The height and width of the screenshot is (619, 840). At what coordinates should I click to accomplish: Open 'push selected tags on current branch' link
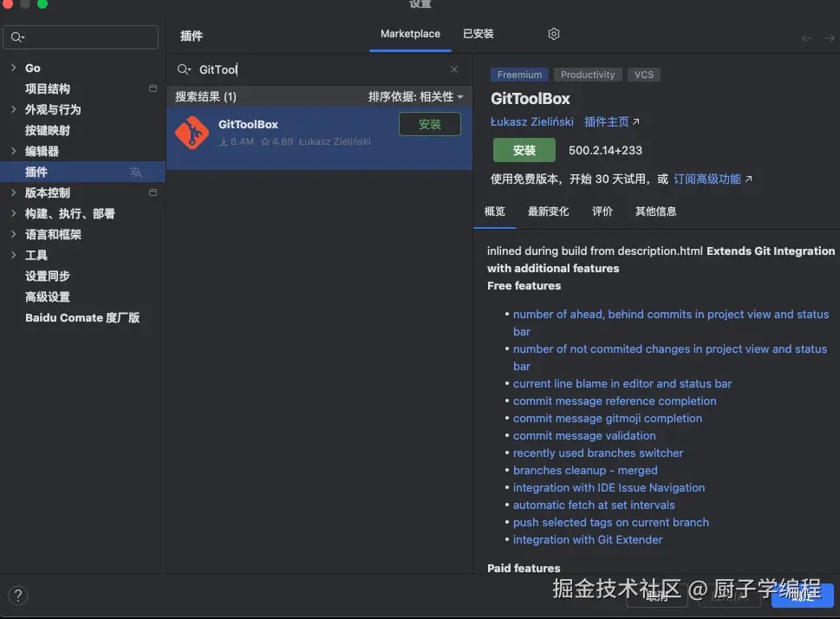coord(611,522)
